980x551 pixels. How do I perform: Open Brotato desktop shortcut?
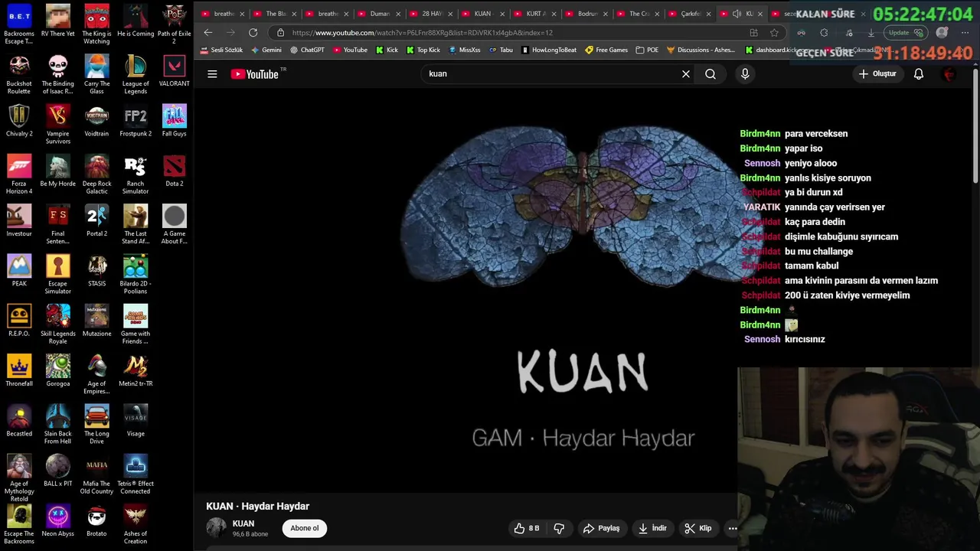(96, 520)
